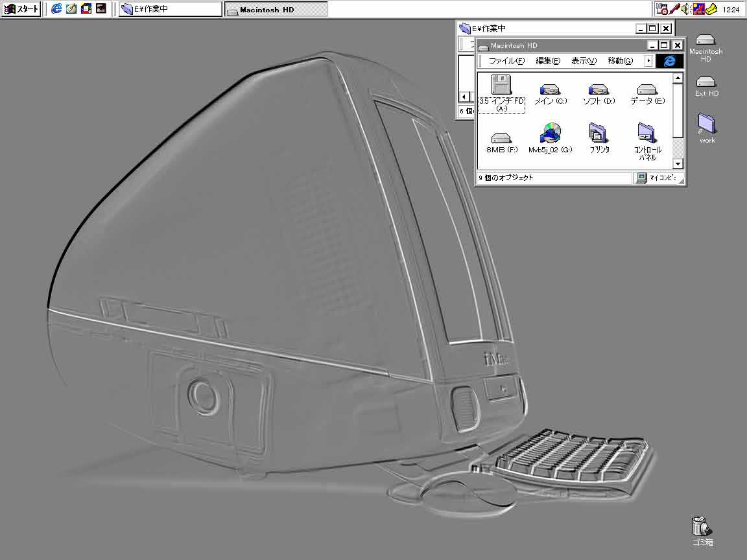Open the コントロールパネル folder
The width and height of the screenshot is (747, 560).
(647, 142)
